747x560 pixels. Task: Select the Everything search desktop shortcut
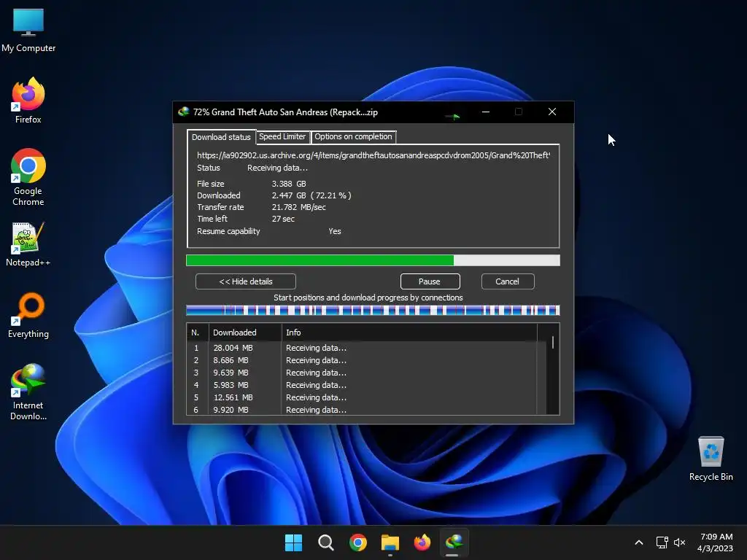point(28,315)
